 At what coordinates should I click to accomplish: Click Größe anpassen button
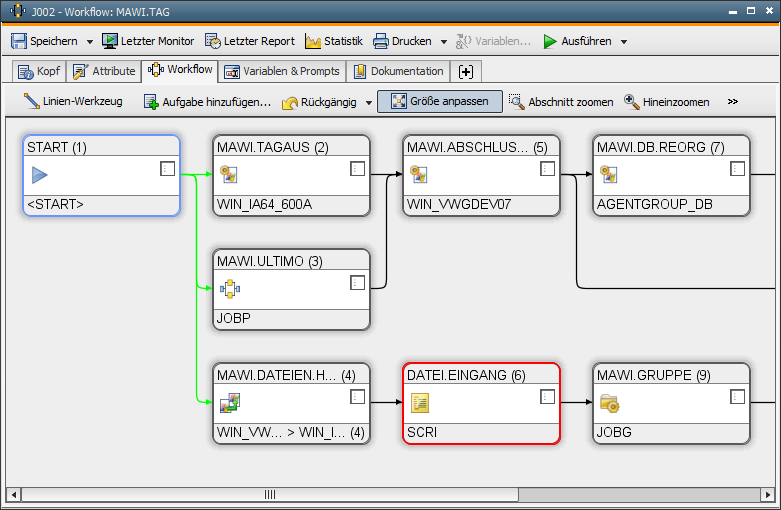[440, 102]
